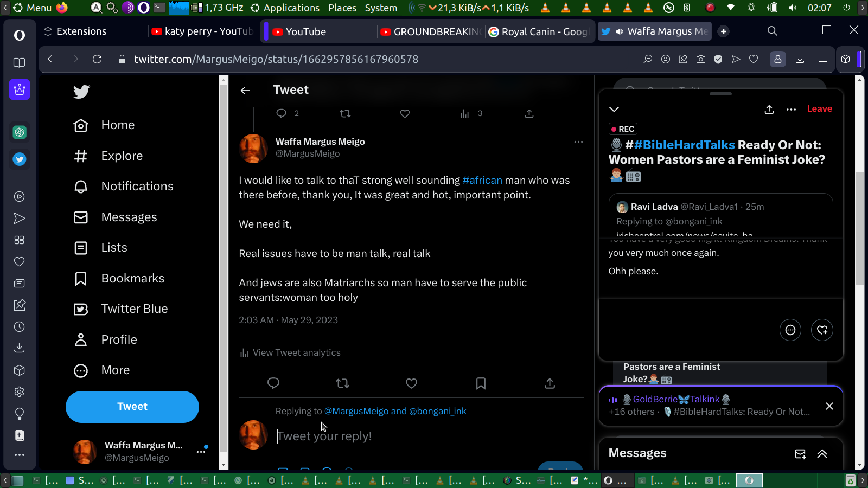Expand the Messages drawer with double chevron
The width and height of the screenshot is (868, 488).
pyautogui.click(x=822, y=454)
